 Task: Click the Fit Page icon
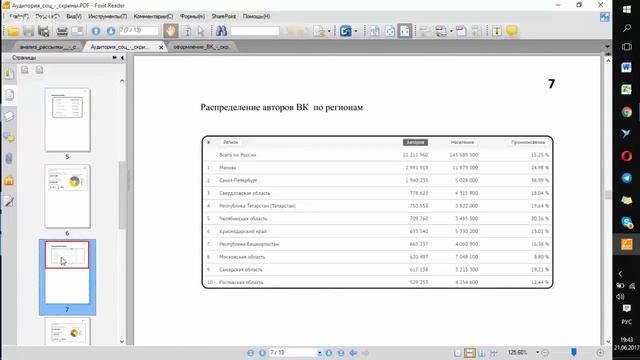tap(374, 31)
